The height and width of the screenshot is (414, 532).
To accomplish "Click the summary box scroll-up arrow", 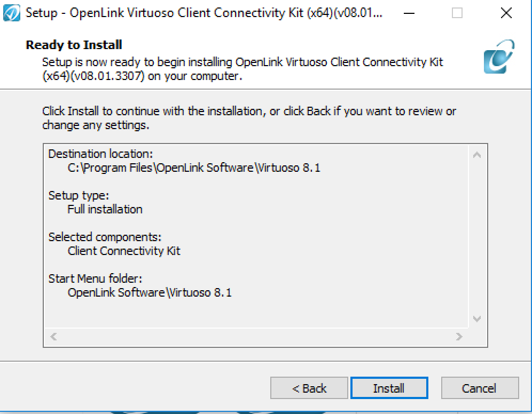I will point(477,155).
